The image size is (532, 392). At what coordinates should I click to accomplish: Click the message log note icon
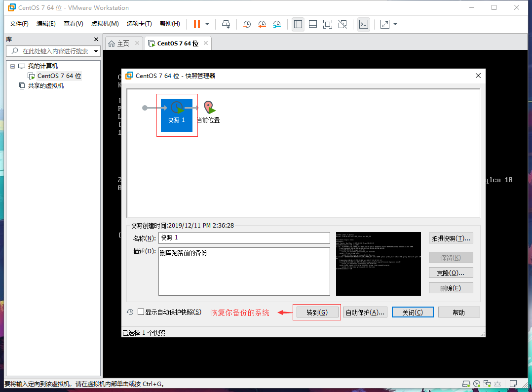click(513, 384)
